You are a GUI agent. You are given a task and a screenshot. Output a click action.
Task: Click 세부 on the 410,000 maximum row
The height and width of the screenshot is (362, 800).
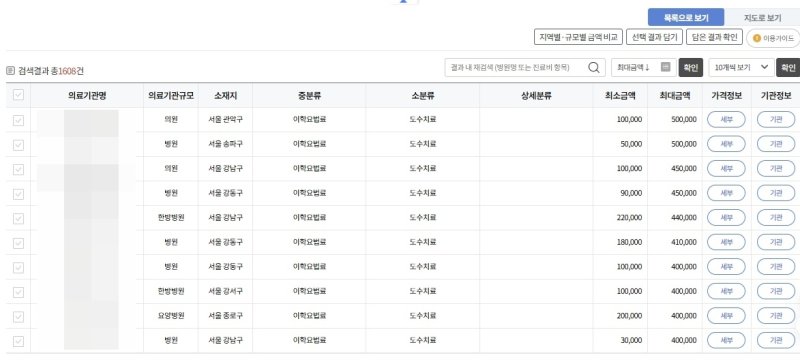click(x=726, y=242)
